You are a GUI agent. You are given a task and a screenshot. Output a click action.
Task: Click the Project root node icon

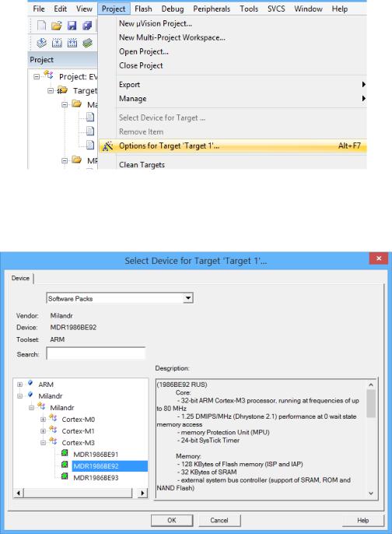[x=49, y=75]
